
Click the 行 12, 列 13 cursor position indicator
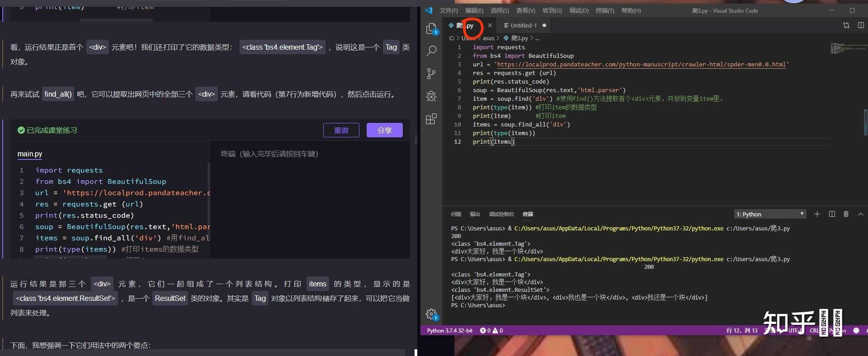pyautogui.click(x=742, y=331)
